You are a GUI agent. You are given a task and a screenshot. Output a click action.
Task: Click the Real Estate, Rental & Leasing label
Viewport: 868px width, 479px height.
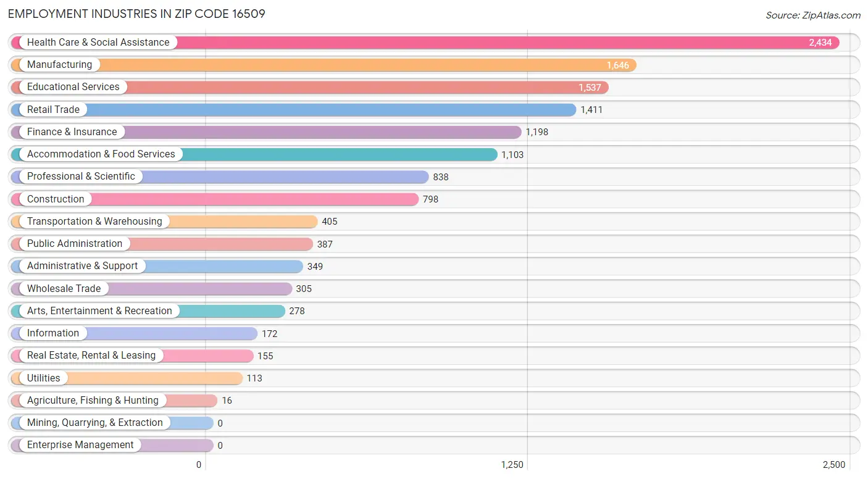click(91, 356)
